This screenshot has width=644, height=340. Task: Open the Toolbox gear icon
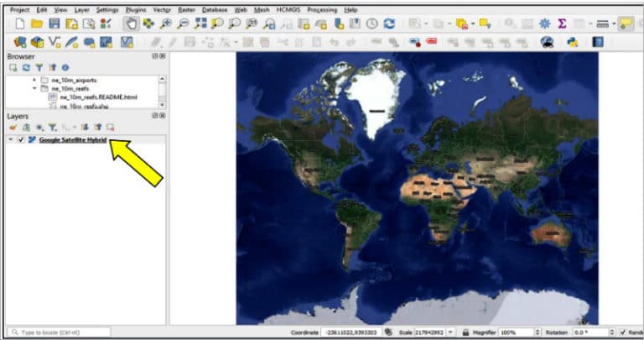[544, 24]
